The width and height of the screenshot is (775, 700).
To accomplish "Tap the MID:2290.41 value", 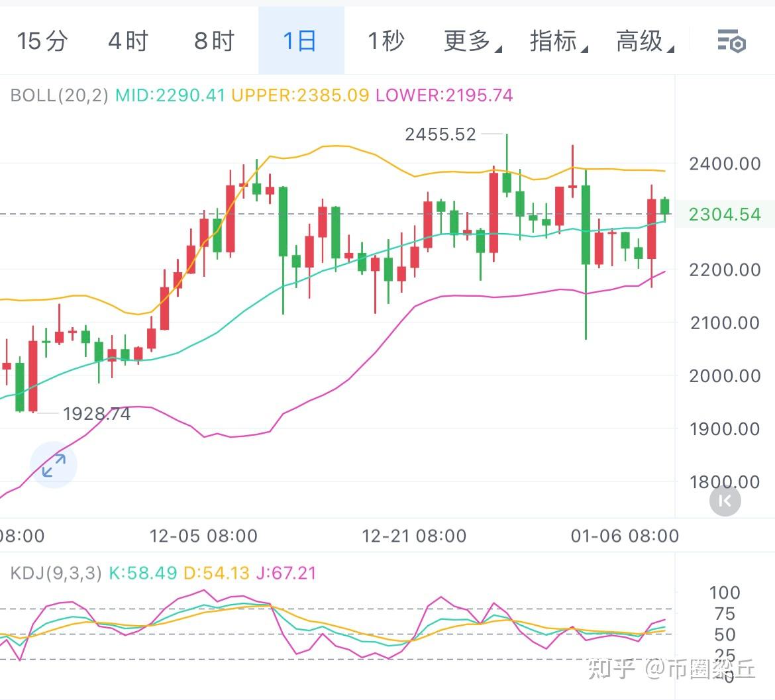I will (170, 95).
